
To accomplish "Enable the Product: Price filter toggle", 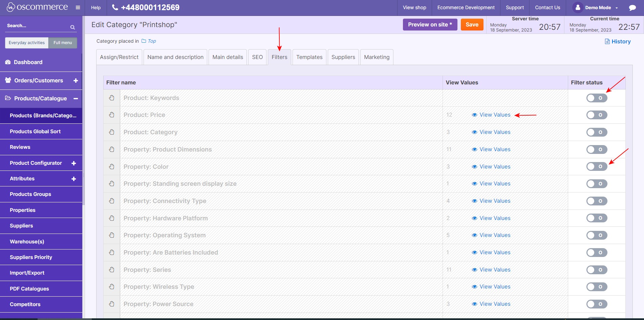I will [597, 115].
